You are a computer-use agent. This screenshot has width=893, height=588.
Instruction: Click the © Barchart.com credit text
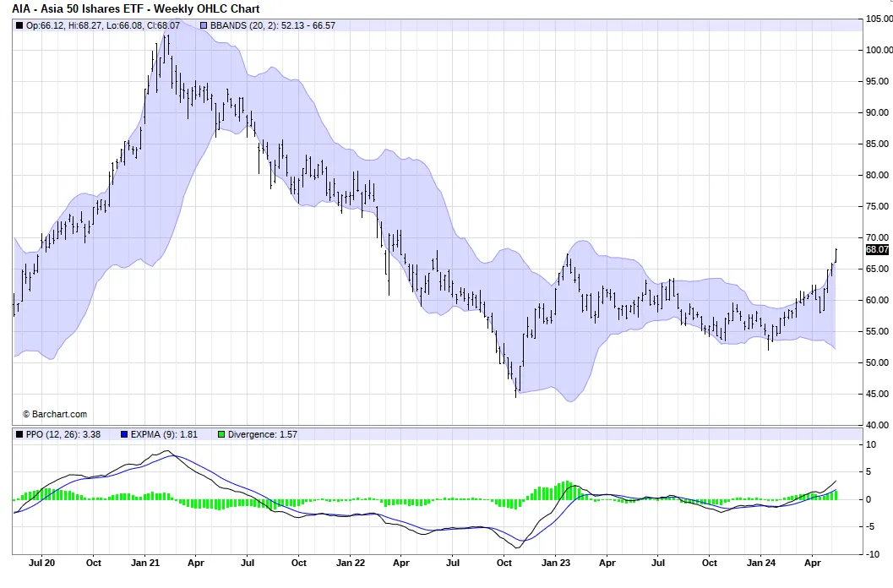point(55,415)
